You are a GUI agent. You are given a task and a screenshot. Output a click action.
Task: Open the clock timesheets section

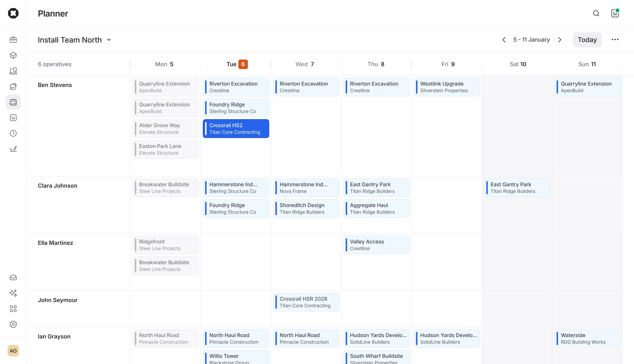pyautogui.click(x=13, y=133)
